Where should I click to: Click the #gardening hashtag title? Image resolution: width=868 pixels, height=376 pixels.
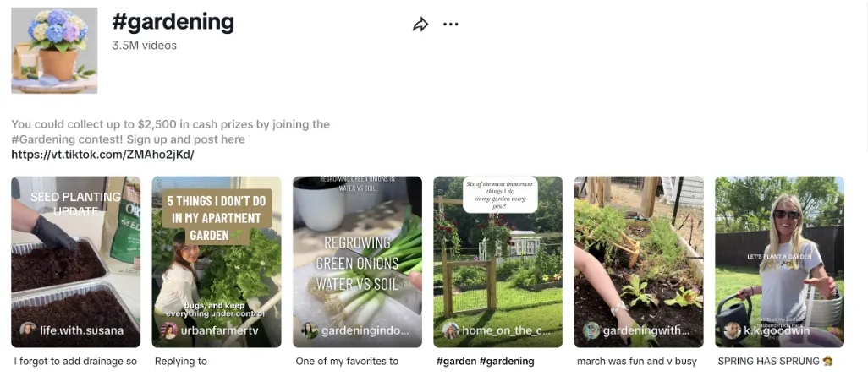[173, 22]
